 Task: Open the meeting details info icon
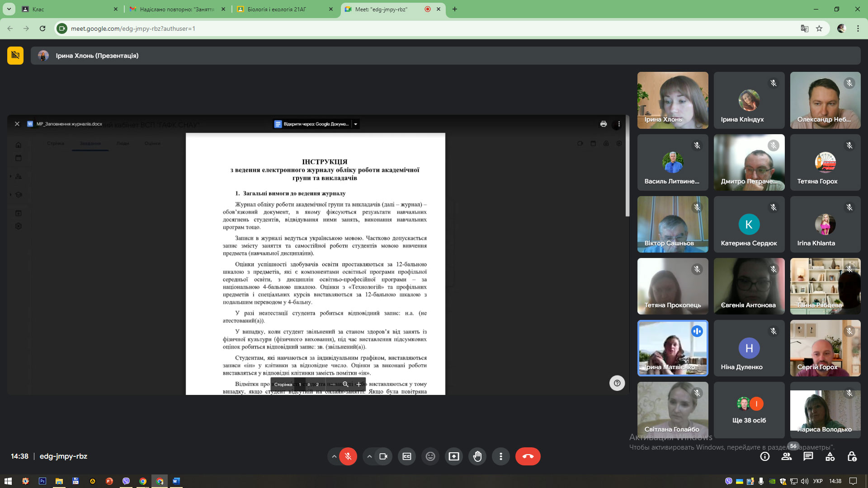(x=765, y=456)
